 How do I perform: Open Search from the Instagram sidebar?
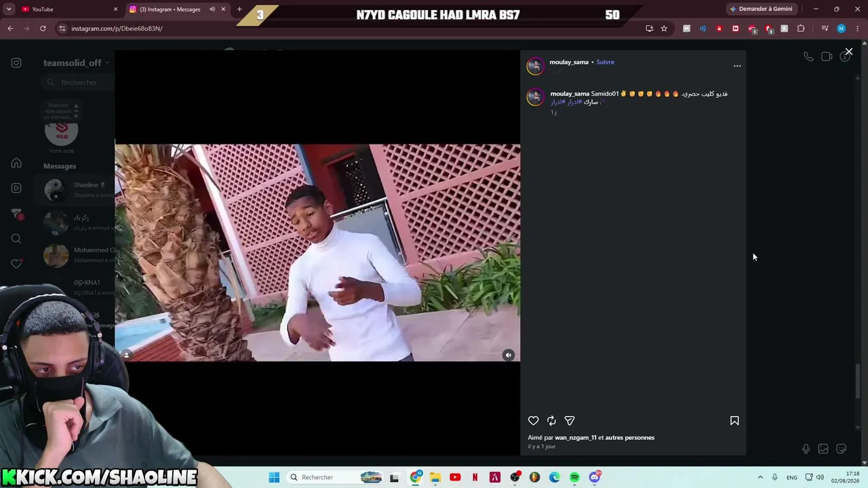click(x=16, y=239)
